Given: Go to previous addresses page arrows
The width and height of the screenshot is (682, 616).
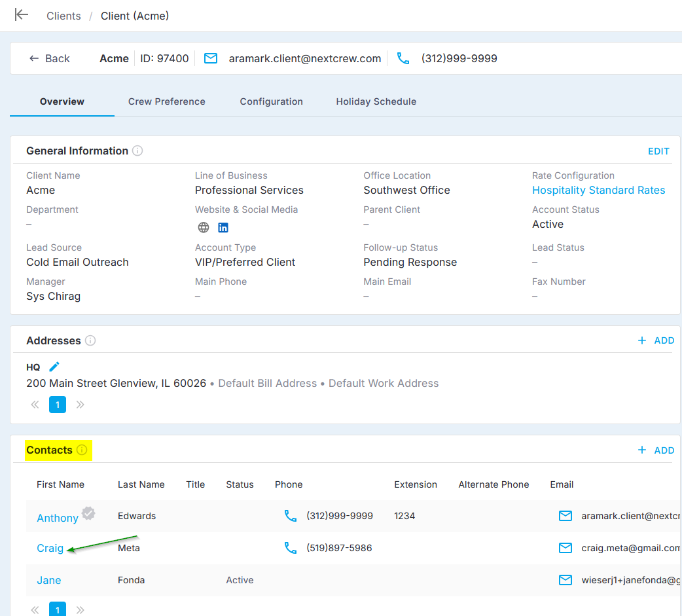Looking at the screenshot, I should pos(35,405).
